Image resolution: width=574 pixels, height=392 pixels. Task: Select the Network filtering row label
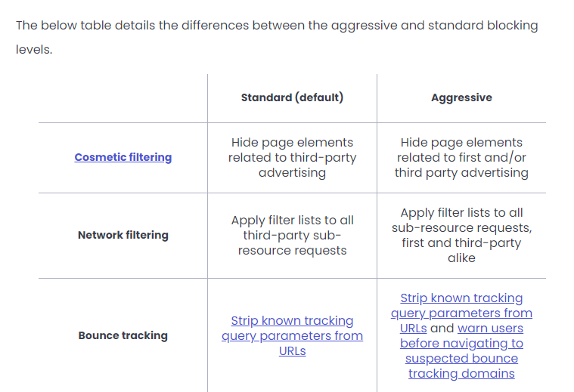123,235
